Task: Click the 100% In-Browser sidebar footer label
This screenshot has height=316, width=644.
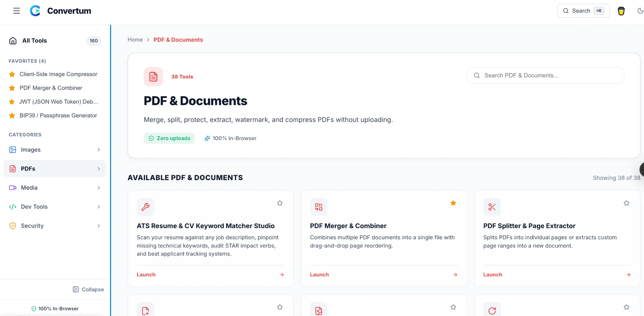Action: 55,309
